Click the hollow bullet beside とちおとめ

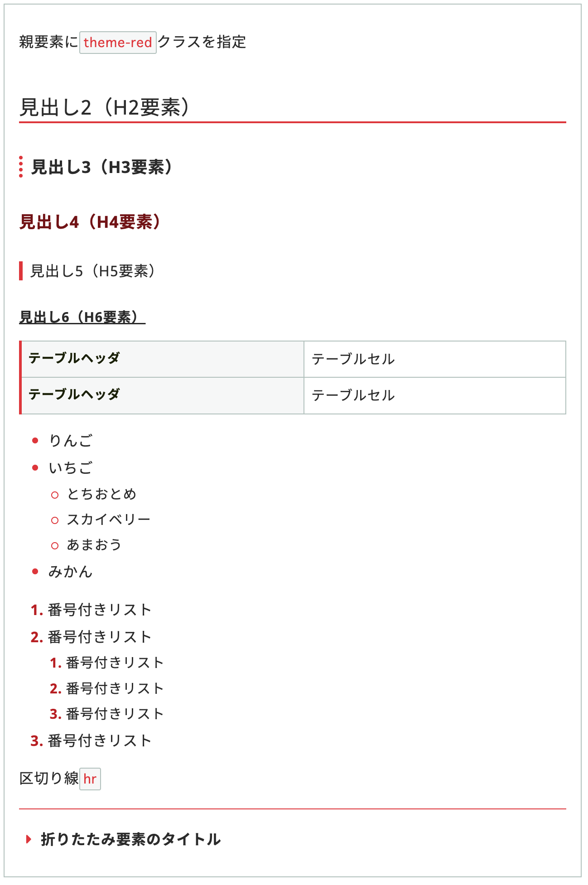click(x=55, y=495)
